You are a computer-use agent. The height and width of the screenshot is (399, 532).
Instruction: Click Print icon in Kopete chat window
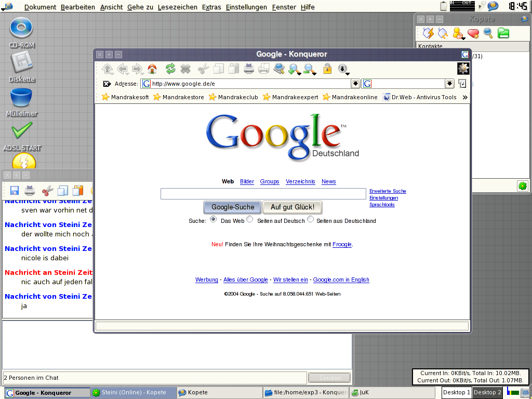(x=30, y=190)
